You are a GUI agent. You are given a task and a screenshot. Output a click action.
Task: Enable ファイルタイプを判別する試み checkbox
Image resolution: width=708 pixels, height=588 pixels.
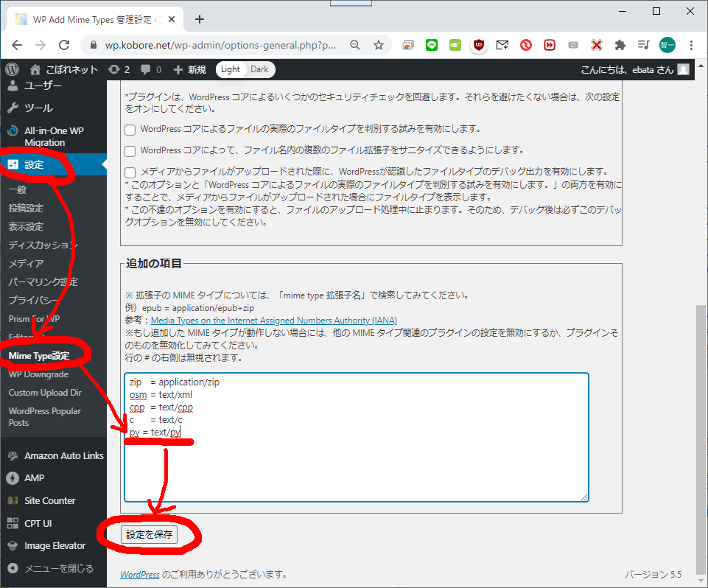(x=130, y=129)
